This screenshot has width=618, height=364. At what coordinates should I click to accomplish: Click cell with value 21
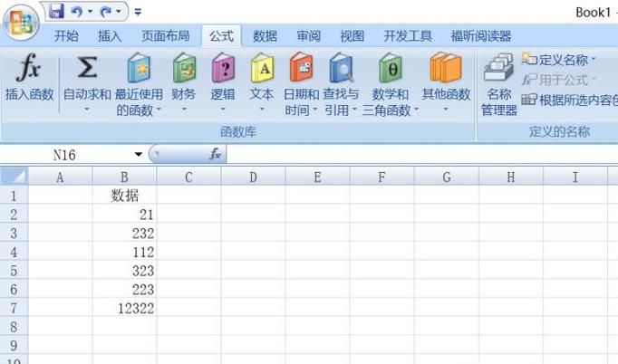(x=124, y=215)
